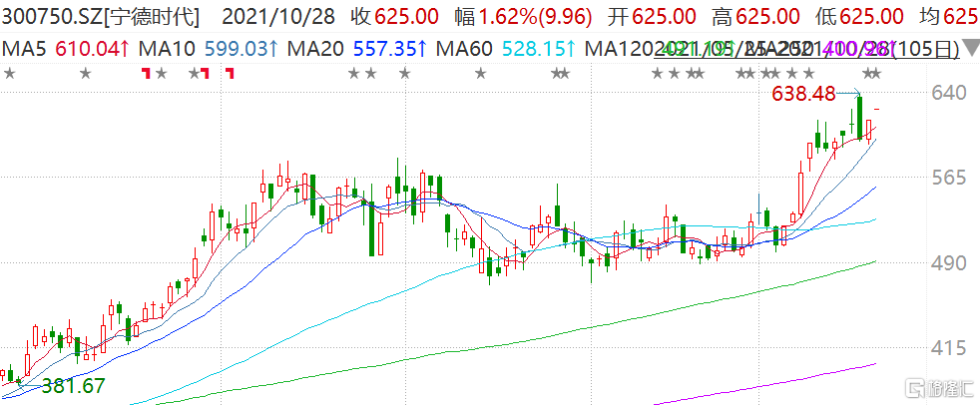Click the MA20 557.35 indicator label
This screenshot has width=980, height=405.
click(357, 48)
